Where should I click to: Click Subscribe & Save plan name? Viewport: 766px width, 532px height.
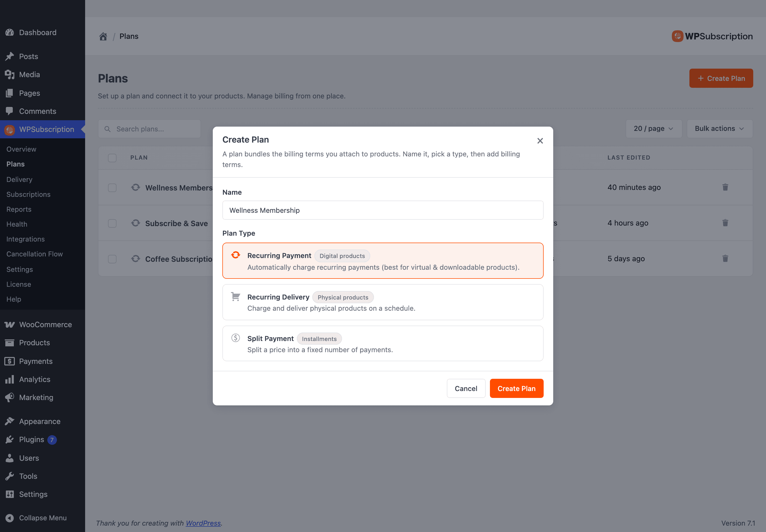[x=176, y=223]
